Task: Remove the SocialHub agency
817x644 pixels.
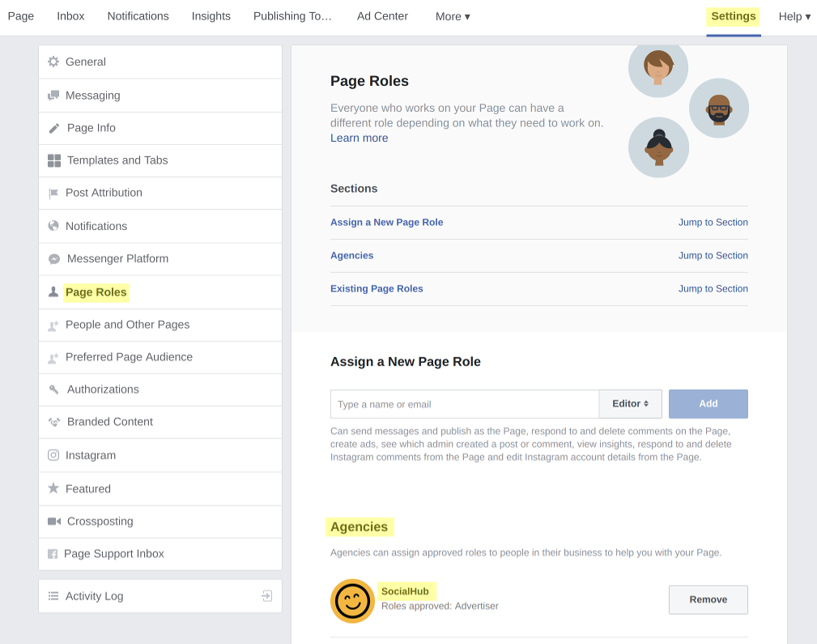Action: 708,599
